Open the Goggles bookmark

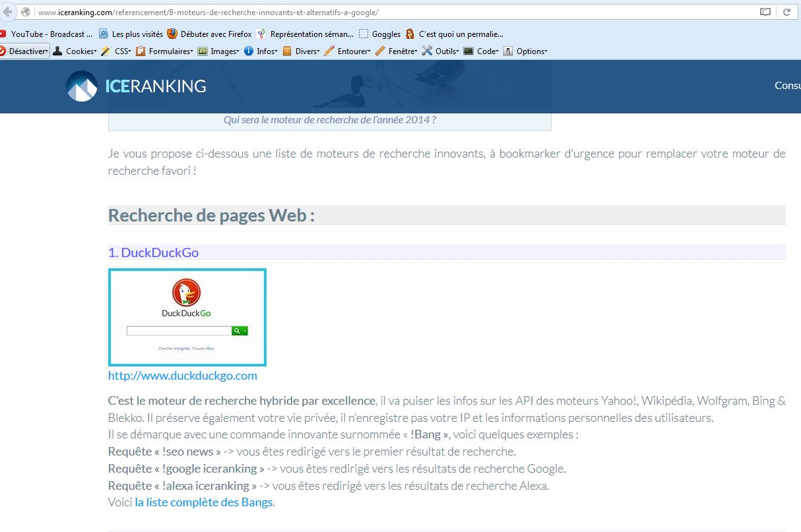379,34
